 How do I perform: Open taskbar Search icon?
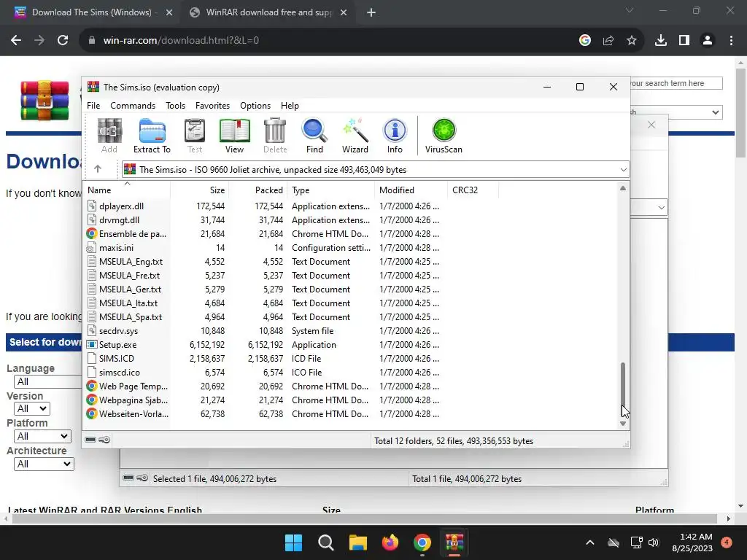click(x=326, y=542)
